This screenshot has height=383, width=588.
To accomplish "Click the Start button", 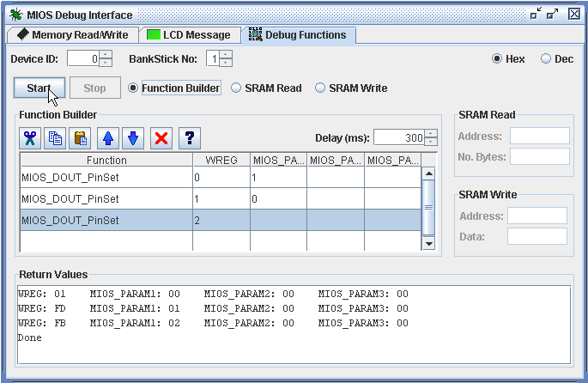I will pyautogui.click(x=39, y=88).
